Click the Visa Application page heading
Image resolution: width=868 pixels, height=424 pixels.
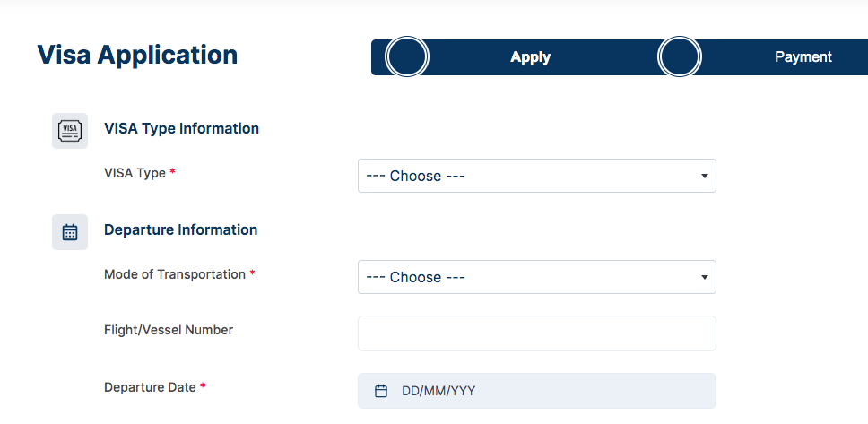[x=137, y=55]
